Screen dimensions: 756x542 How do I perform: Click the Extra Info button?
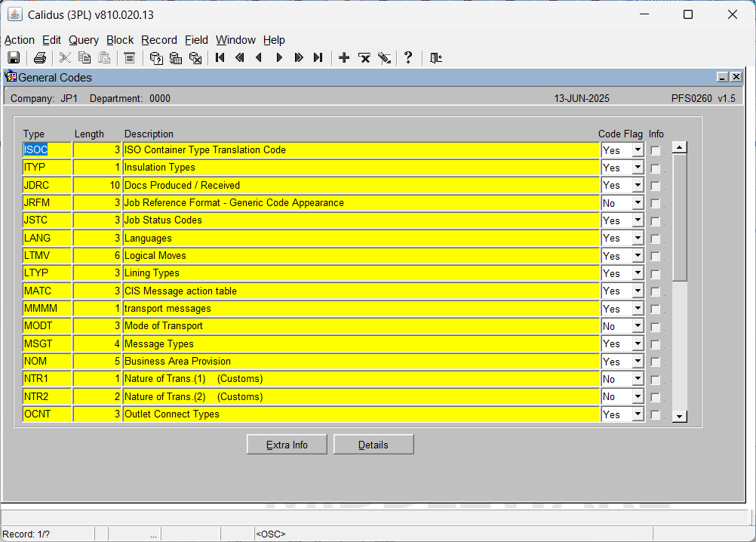click(x=287, y=445)
